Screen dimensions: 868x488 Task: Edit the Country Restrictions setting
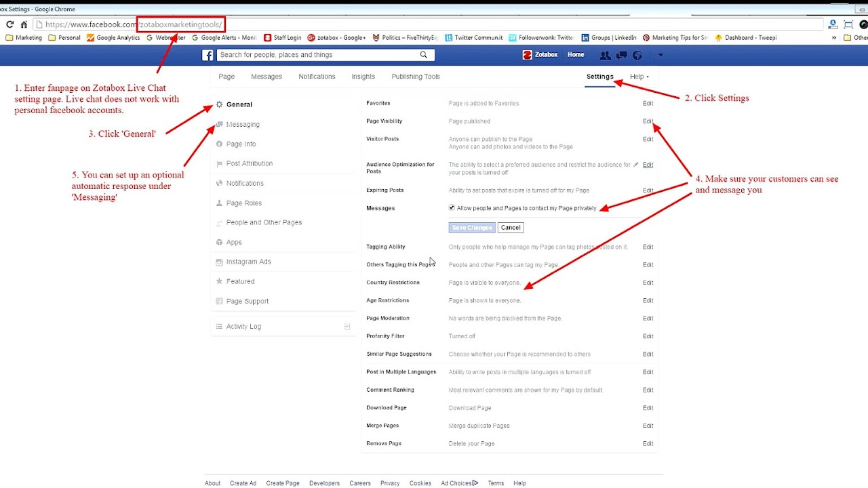(x=648, y=283)
